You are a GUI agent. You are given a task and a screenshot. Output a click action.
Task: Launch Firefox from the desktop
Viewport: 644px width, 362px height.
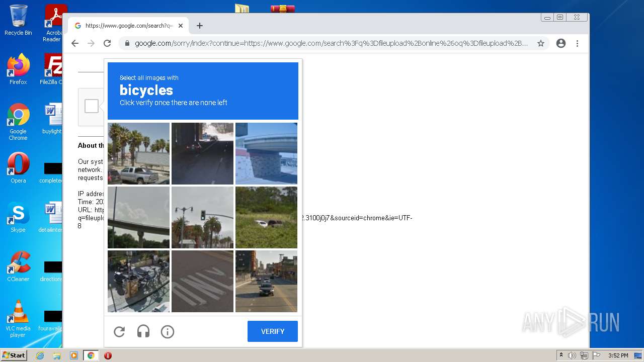tap(18, 69)
